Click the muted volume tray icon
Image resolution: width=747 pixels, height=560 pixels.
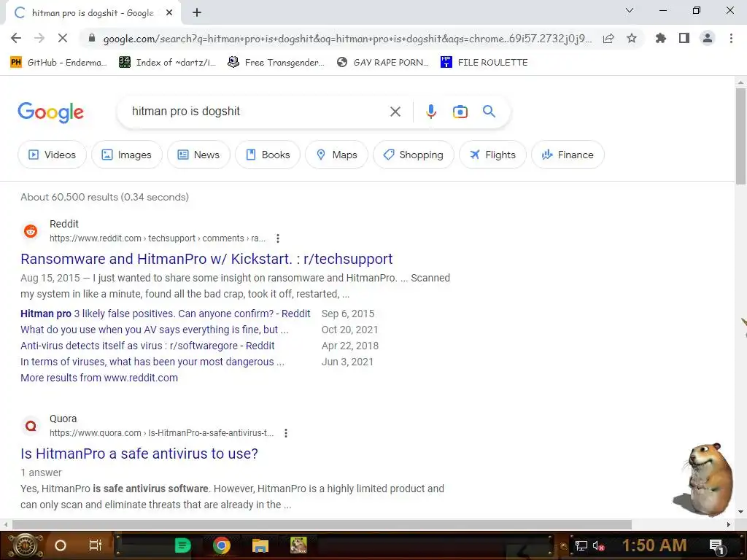598,545
